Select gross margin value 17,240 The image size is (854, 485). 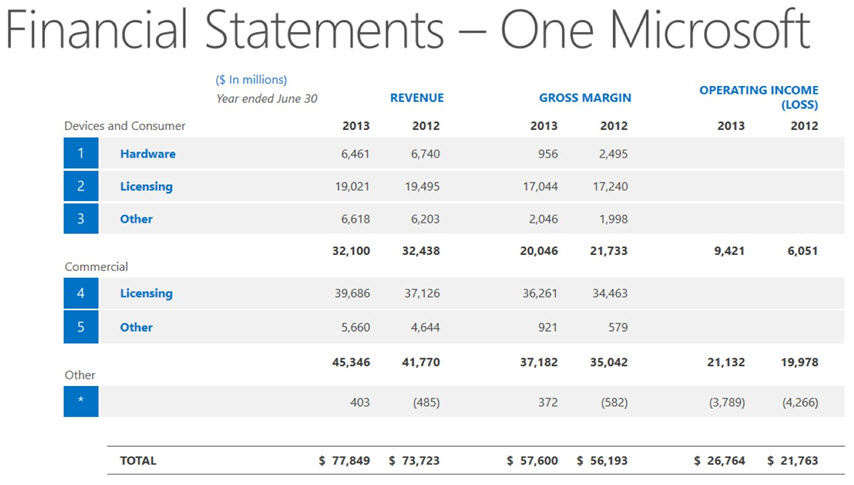pos(610,186)
